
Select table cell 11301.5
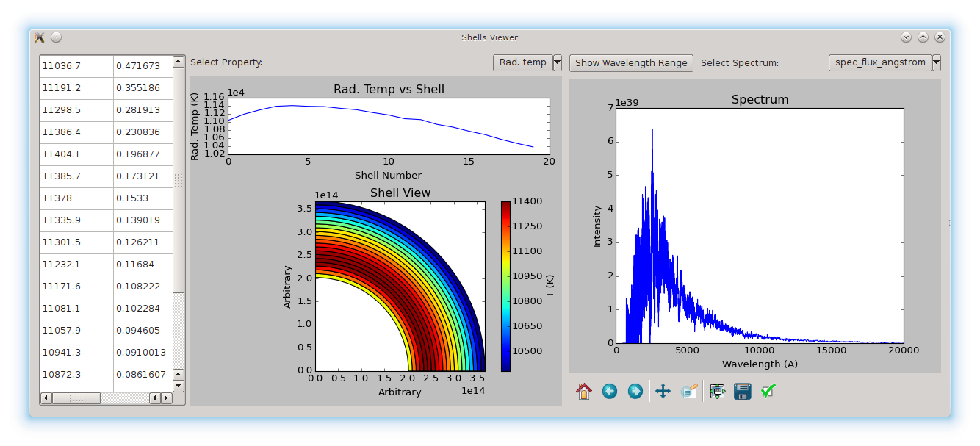point(77,242)
